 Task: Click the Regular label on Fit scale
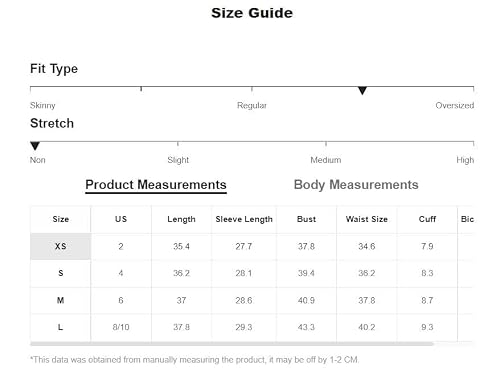(x=252, y=106)
